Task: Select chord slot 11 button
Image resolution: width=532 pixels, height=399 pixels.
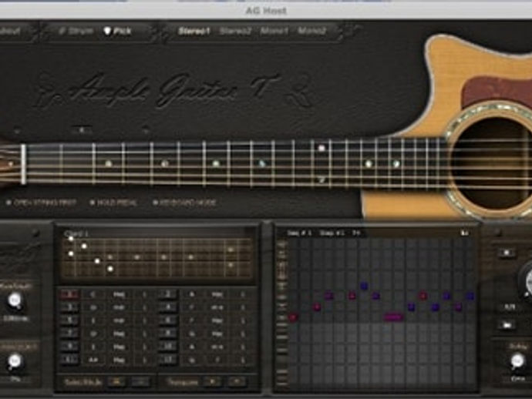Action: tap(69, 360)
